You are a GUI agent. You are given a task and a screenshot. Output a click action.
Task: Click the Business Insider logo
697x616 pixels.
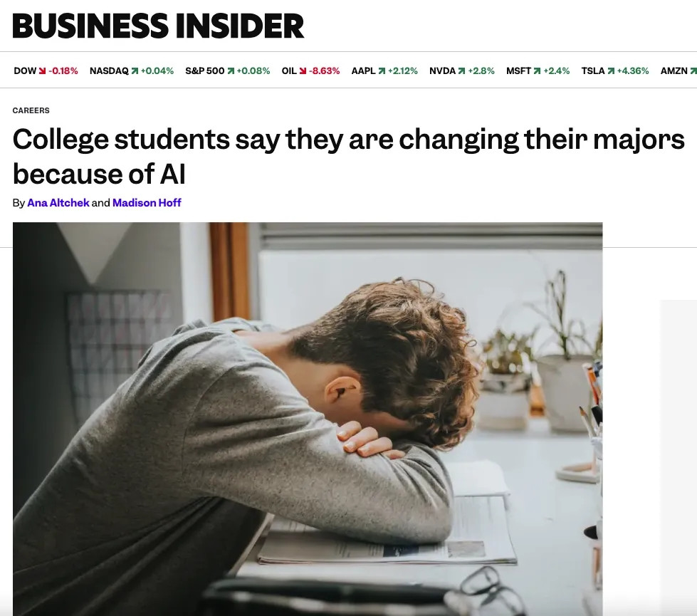[158, 26]
